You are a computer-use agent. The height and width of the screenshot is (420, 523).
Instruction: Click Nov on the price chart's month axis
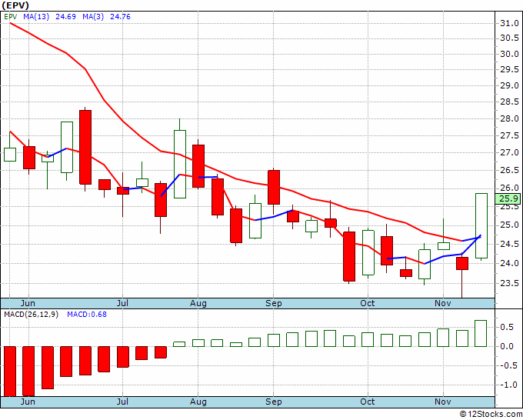[x=443, y=303]
